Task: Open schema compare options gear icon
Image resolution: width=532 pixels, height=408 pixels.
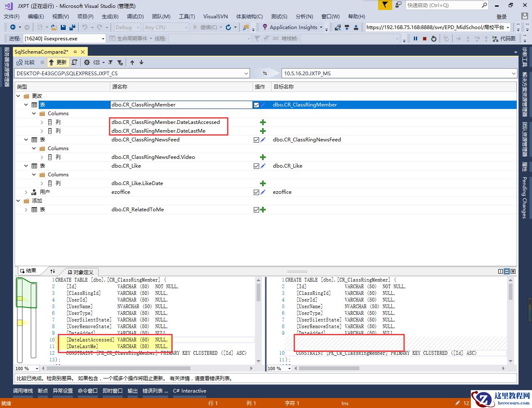Action: tap(87, 62)
